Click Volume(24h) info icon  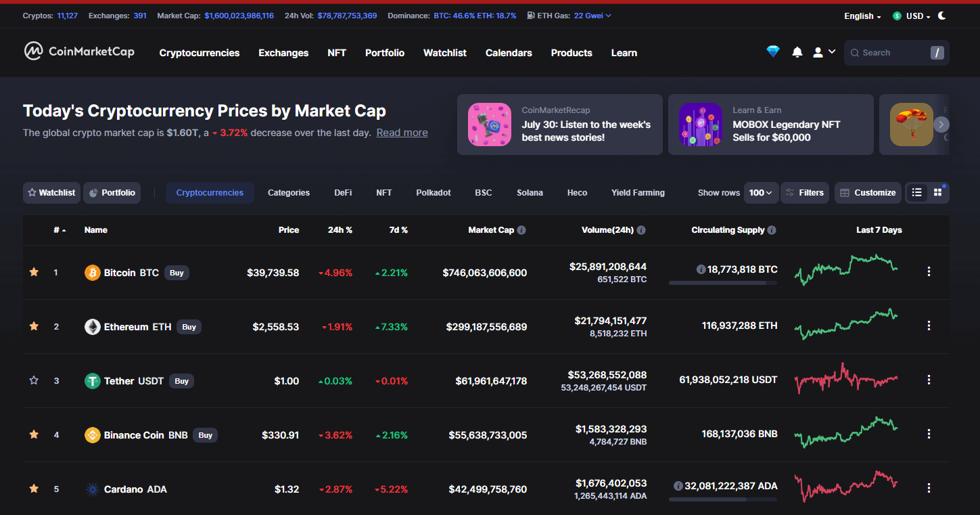pyautogui.click(x=641, y=230)
